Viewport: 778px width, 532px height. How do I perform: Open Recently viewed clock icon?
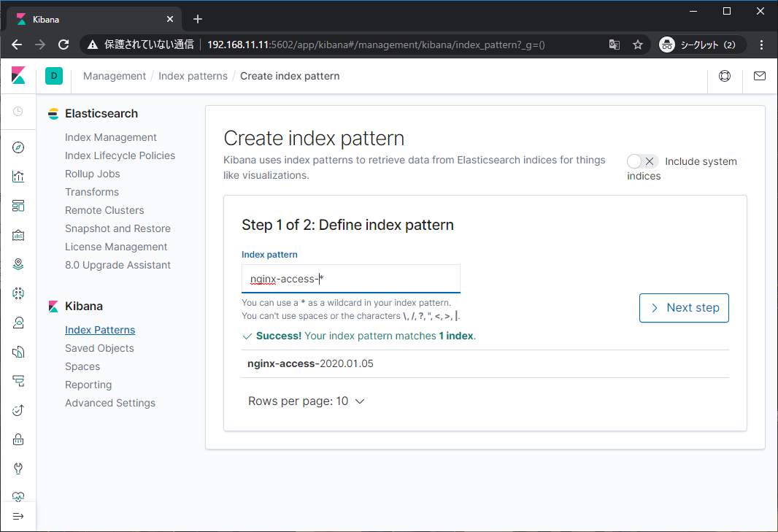point(18,112)
